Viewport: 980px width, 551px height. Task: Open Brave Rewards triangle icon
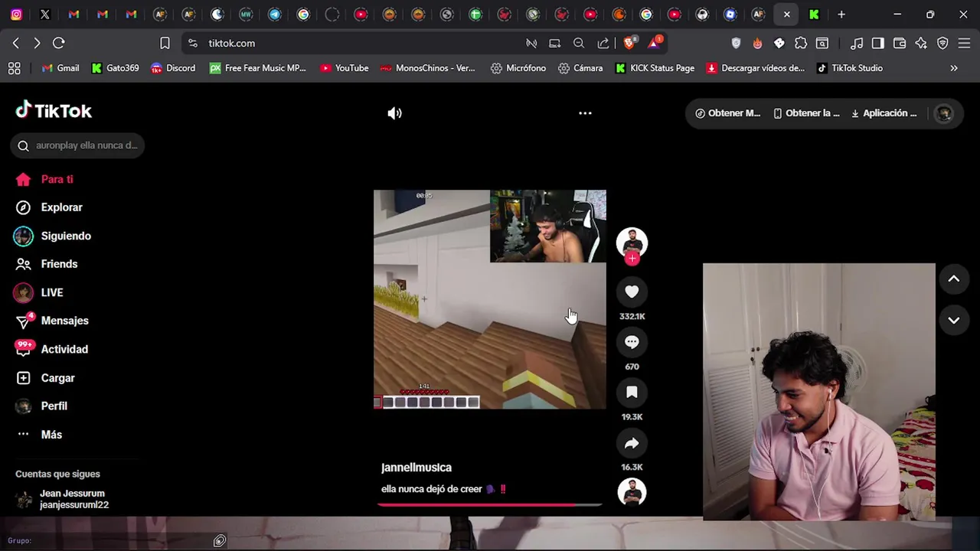pyautogui.click(x=655, y=43)
